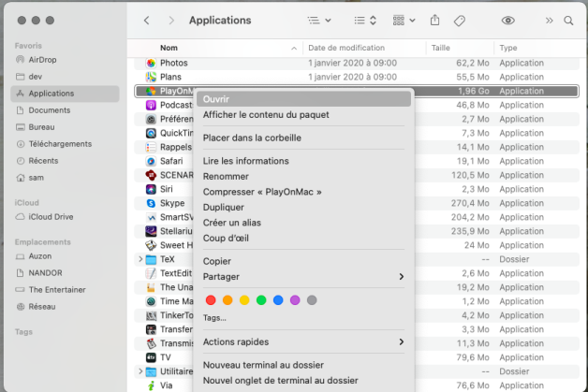Open the Auzon location
The height and width of the screenshot is (392, 588).
coord(66,256)
